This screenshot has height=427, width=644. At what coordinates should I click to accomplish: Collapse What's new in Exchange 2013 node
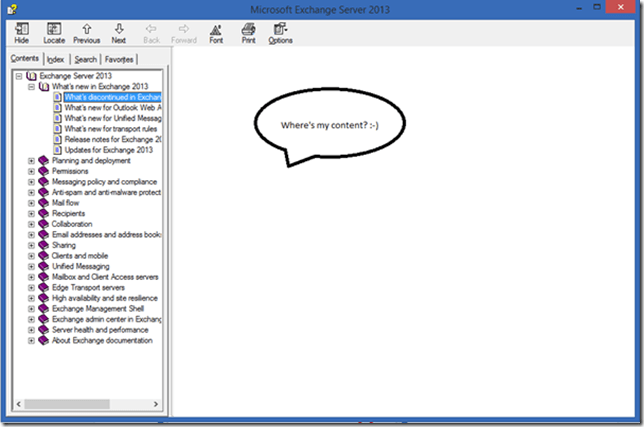point(31,87)
